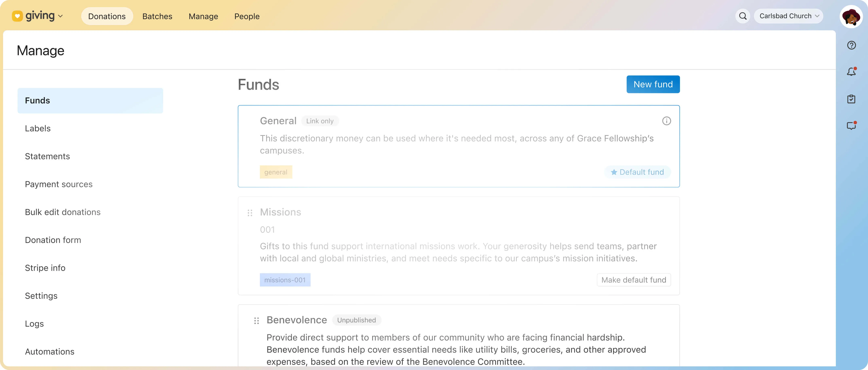Go to the People tab
Viewport: 868px width, 370px height.
(x=247, y=16)
